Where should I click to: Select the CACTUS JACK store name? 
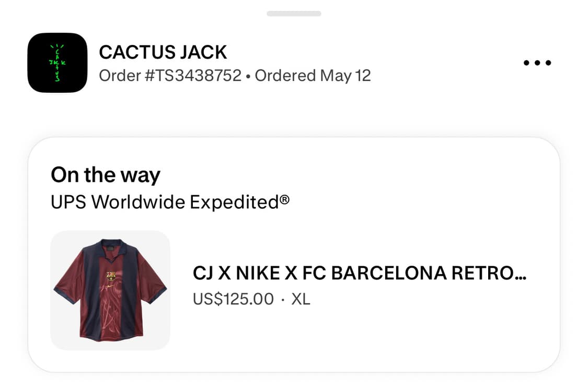[163, 52]
